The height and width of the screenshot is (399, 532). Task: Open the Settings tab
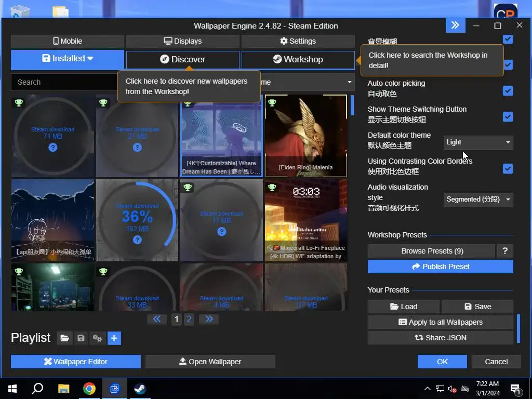[x=298, y=41]
